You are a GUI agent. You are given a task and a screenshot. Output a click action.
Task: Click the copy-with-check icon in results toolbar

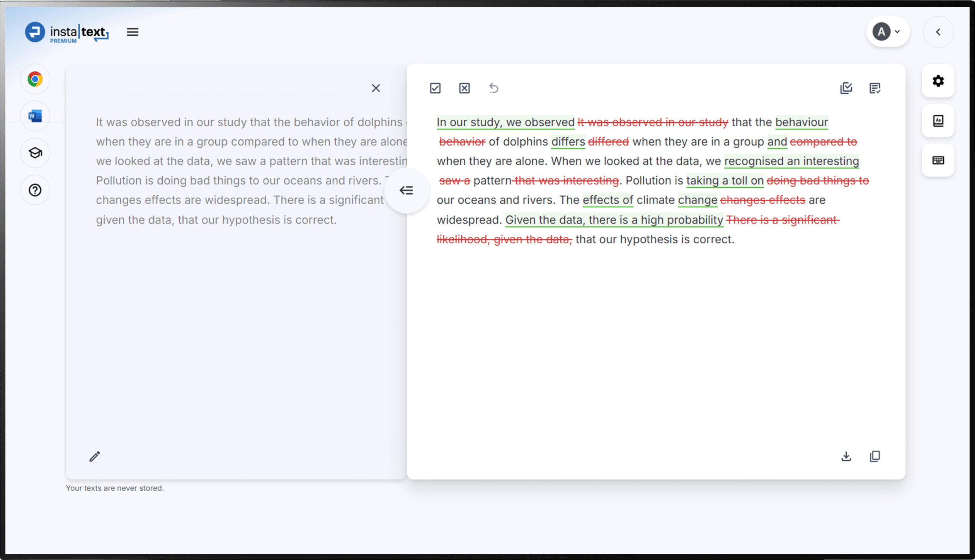point(846,88)
